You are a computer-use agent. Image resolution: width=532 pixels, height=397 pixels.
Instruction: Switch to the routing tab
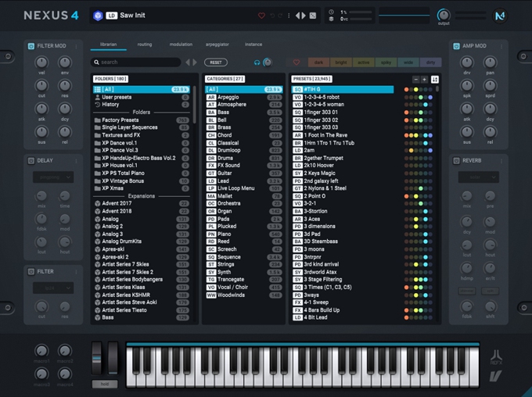tap(145, 45)
